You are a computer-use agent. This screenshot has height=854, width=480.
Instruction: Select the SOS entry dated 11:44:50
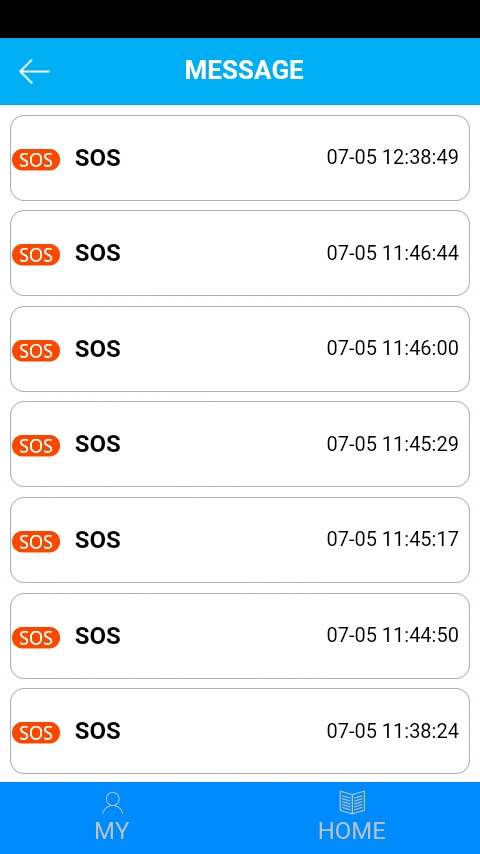(x=240, y=636)
